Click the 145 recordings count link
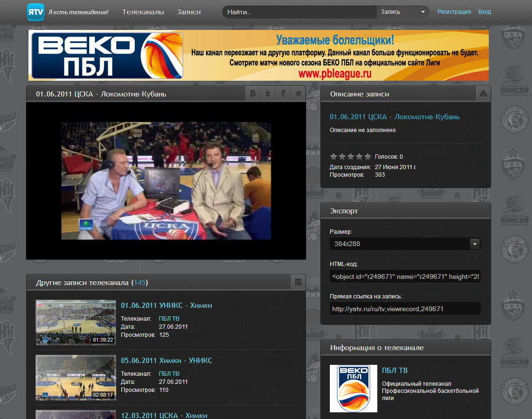Screen dimensions: 532x419 coord(140,283)
